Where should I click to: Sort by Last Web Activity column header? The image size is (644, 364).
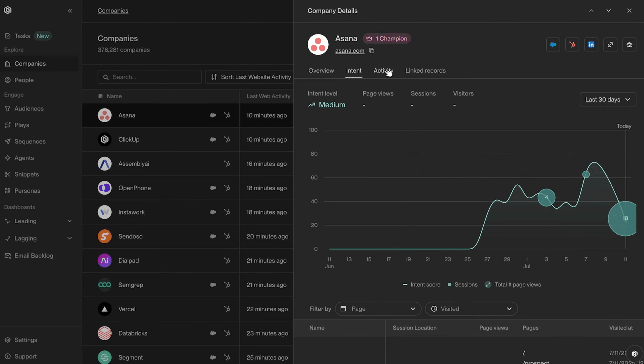point(268,96)
